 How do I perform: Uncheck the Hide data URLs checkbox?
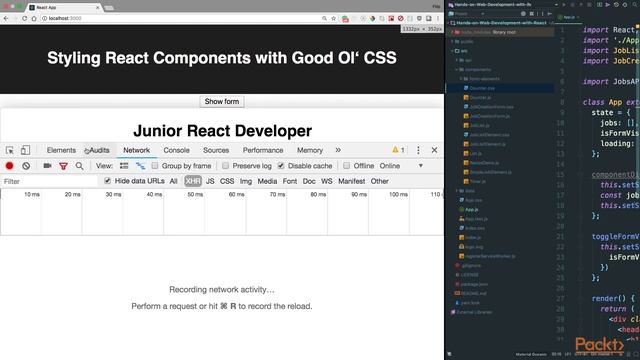tap(107, 181)
